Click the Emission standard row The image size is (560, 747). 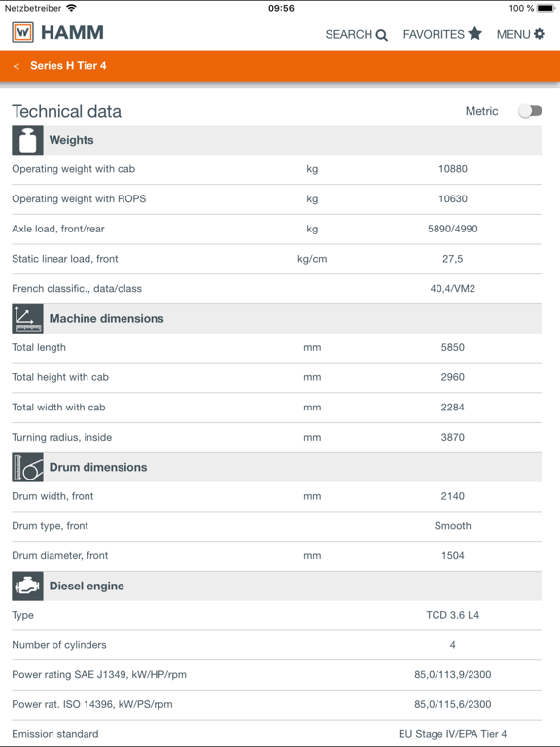point(277,733)
